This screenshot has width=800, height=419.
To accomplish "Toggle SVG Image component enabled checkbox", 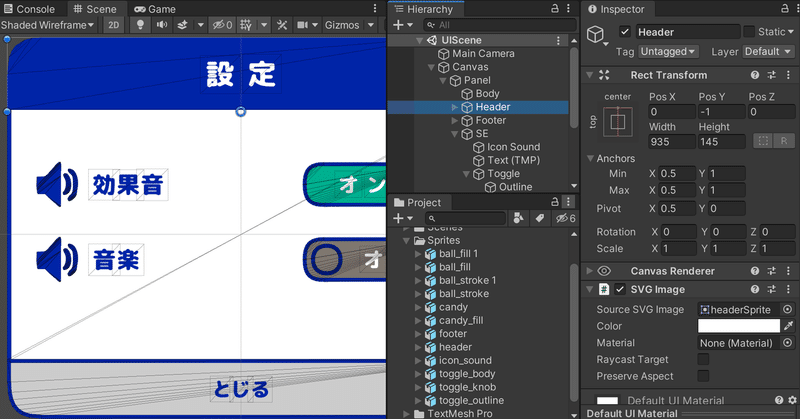I will click(x=620, y=289).
